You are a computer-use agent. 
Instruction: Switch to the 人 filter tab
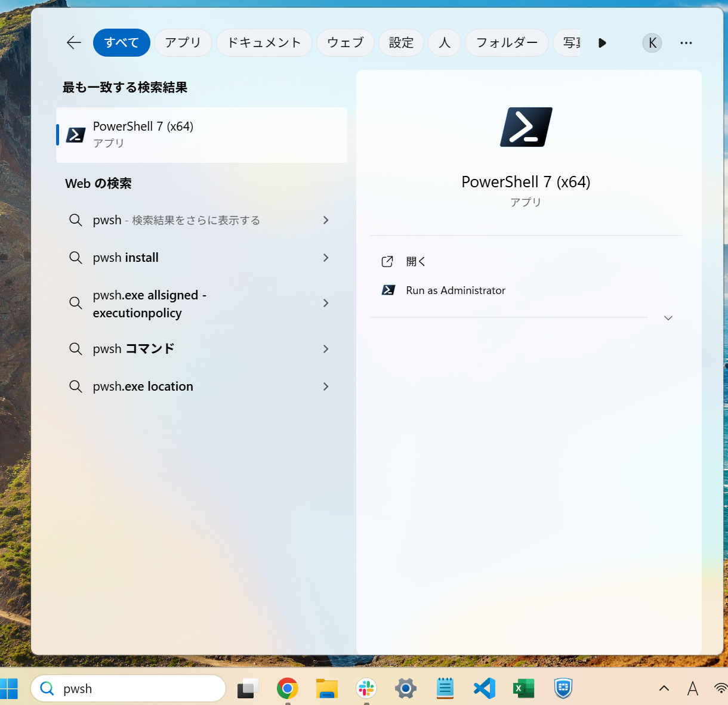pyautogui.click(x=445, y=42)
